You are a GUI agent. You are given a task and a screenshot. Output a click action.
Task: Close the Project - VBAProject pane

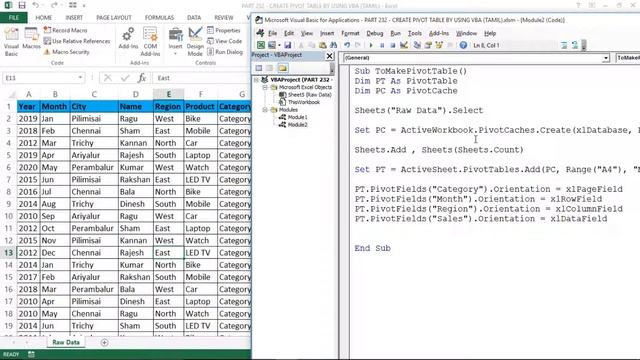click(329, 56)
